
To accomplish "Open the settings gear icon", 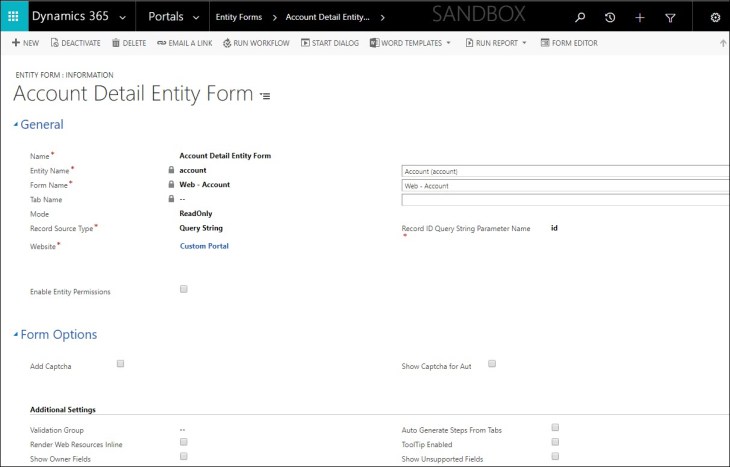I will [715, 17].
